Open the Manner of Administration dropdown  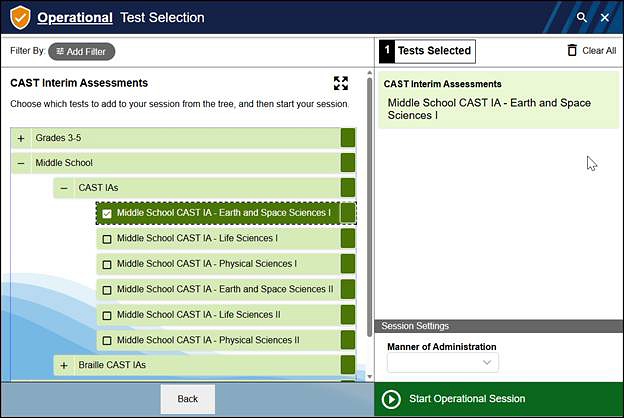[443, 362]
